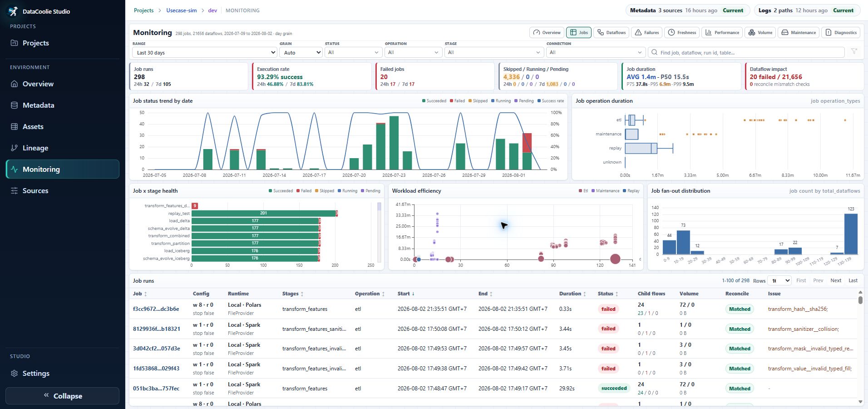Screen dimensions: 868x409
Task: Click the Metadata sources status pill
Action: point(687,10)
